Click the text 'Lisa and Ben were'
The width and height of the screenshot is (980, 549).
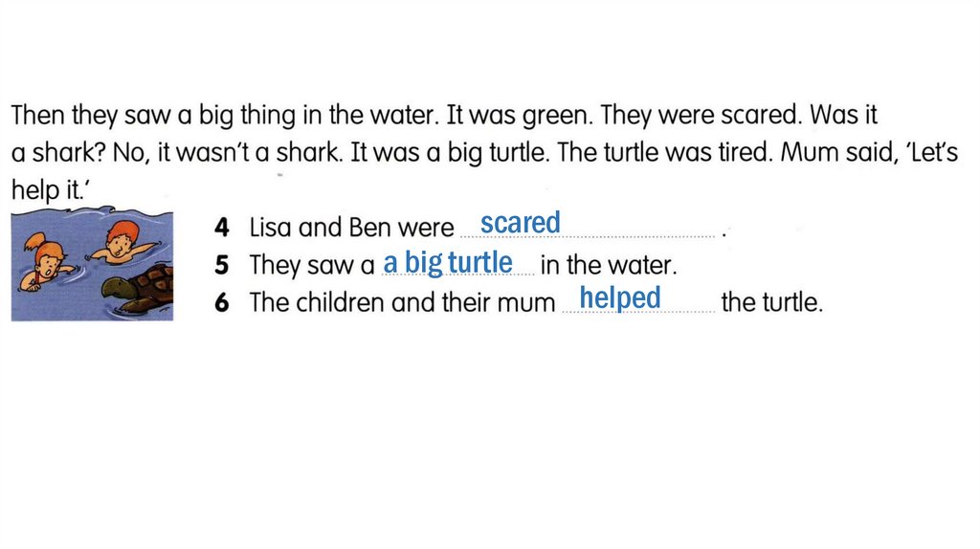click(x=351, y=228)
